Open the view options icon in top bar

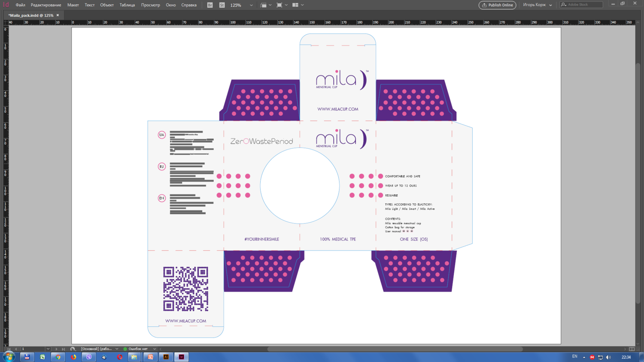(264, 5)
